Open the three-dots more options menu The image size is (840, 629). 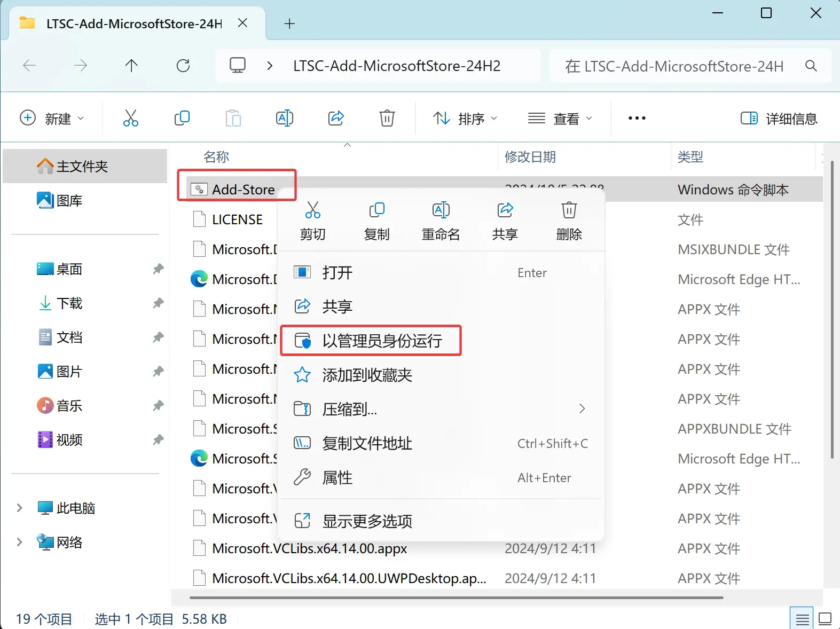pos(637,118)
